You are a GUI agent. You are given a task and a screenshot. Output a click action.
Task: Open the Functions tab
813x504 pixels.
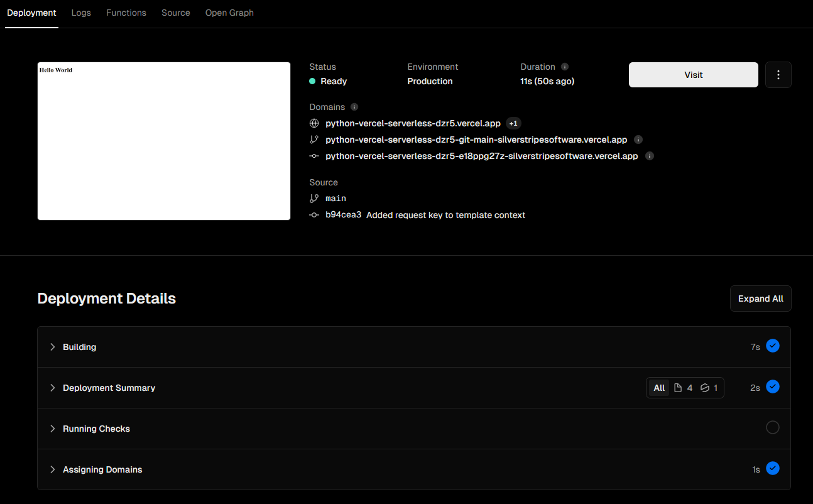click(x=126, y=13)
